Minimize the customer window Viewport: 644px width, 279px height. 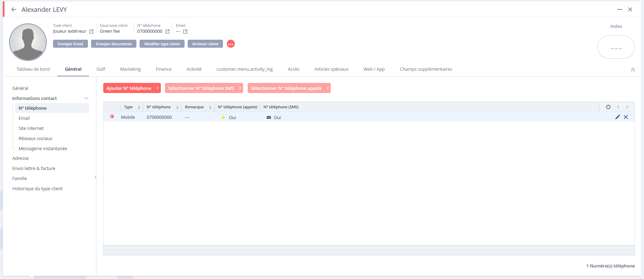coord(620,9)
